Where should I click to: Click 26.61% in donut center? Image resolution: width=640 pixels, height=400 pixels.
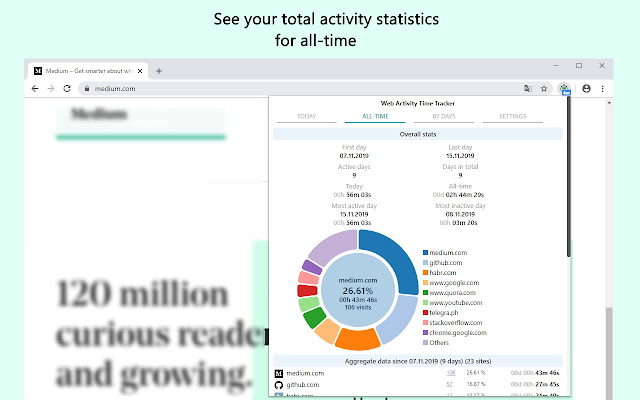click(358, 291)
